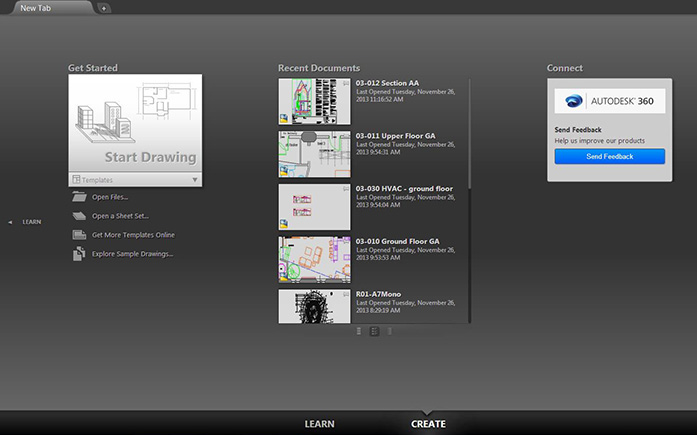The height and width of the screenshot is (435, 698).
Task: Click DWG file icon on Section AA thumbnail
Action: [x=284, y=118]
